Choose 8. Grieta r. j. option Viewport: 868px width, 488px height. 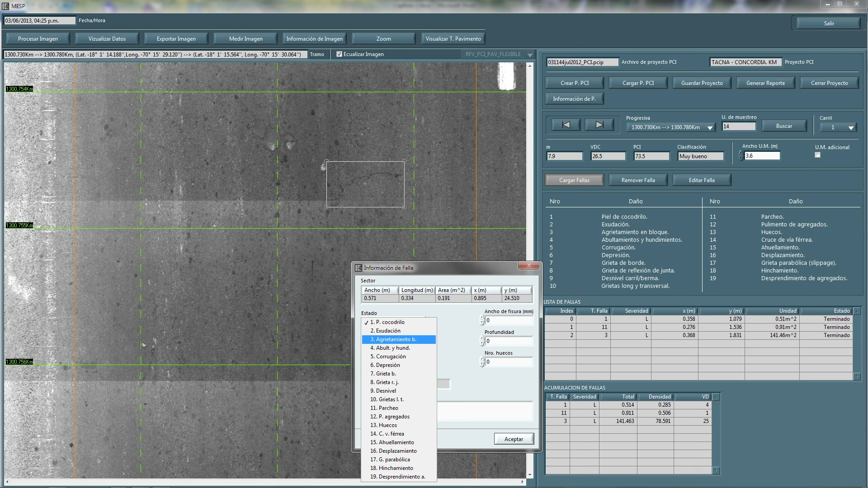click(x=398, y=382)
